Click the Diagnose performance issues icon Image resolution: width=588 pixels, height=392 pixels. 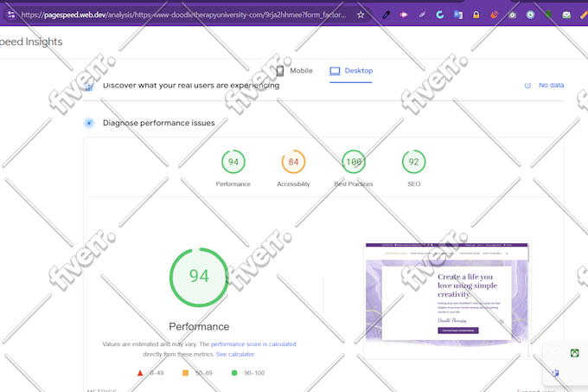[x=89, y=123]
